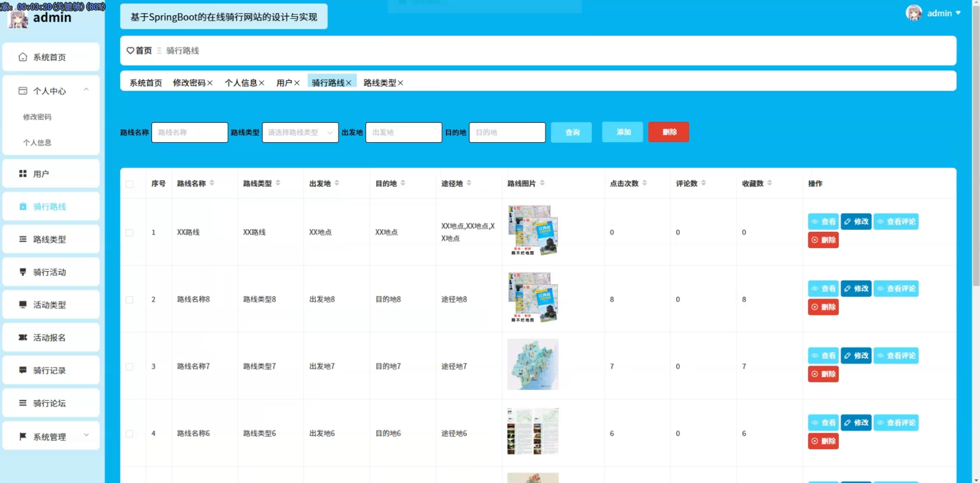Open 系统首页 in the sidebar

(51, 57)
